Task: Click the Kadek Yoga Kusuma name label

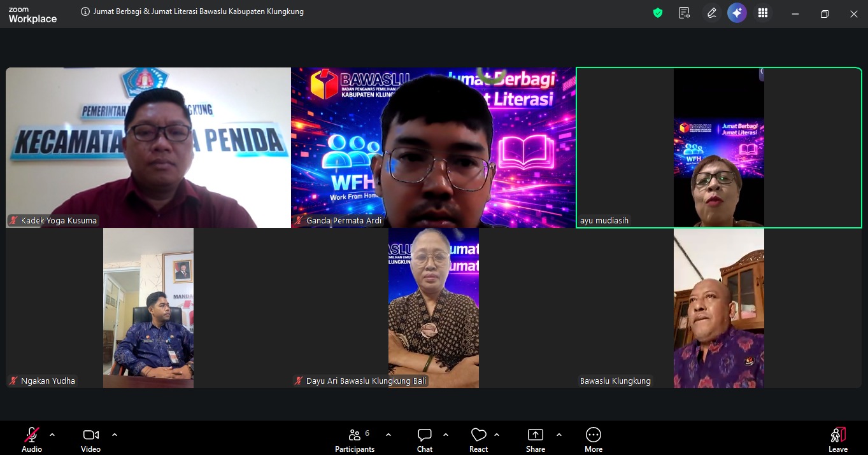Action: [x=59, y=221]
